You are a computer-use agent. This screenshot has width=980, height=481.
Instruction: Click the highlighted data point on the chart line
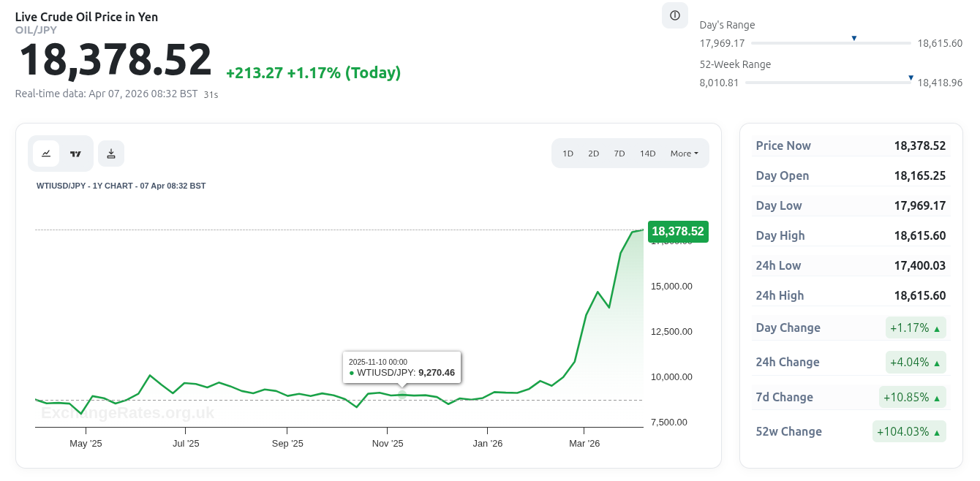(402, 395)
